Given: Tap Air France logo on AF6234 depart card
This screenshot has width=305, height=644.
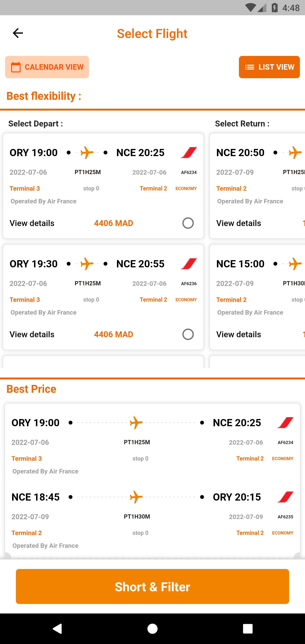Looking at the screenshot, I should click(189, 153).
